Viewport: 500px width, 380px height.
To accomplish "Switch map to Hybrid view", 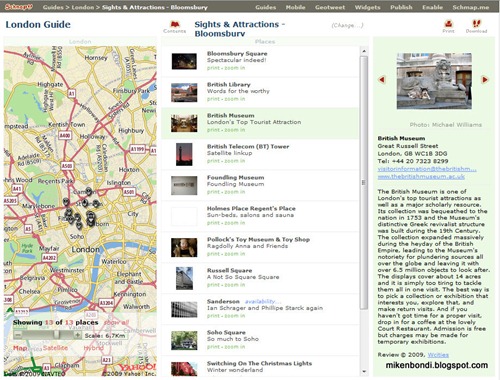I will point(94,348).
